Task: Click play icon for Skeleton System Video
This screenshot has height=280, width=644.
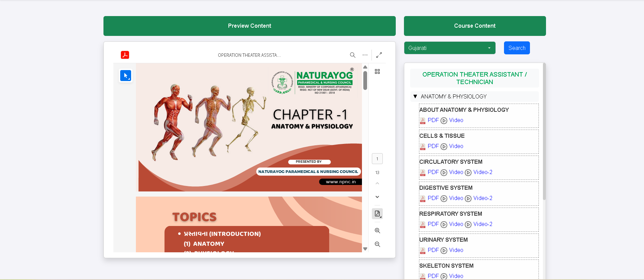Action: pos(444,276)
